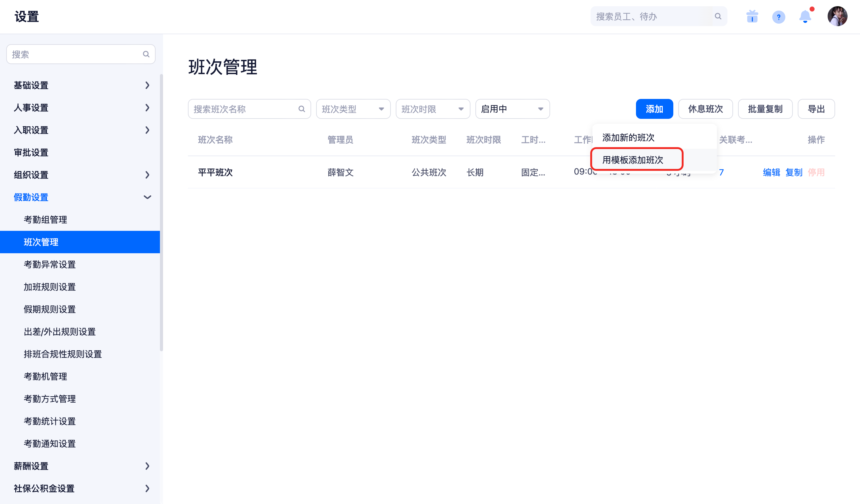Screen dimensions: 860x504
Task: Click the 导出 button
Action: tap(816, 109)
